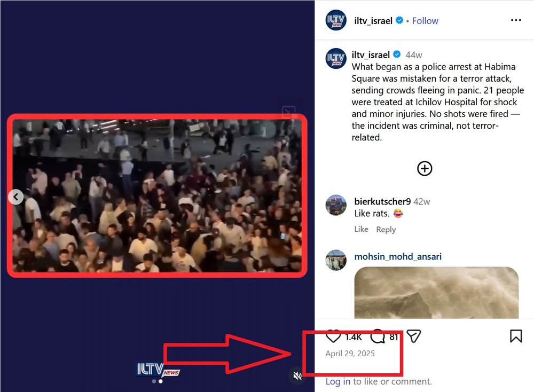The height and width of the screenshot is (392, 534).
Task: Open bierkutscher9 profile name
Action: (x=382, y=202)
